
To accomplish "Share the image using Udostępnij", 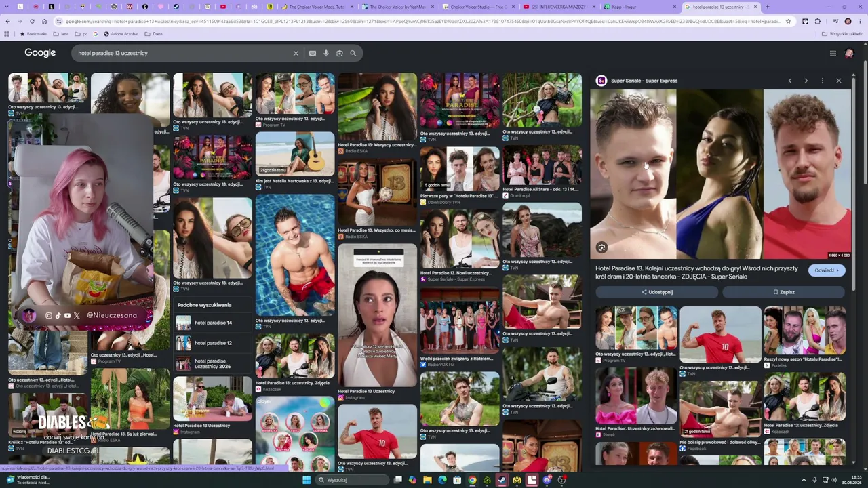I will click(x=656, y=292).
